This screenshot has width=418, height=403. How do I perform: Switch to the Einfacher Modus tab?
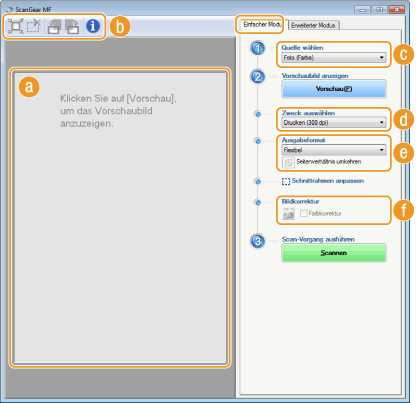tap(262, 24)
